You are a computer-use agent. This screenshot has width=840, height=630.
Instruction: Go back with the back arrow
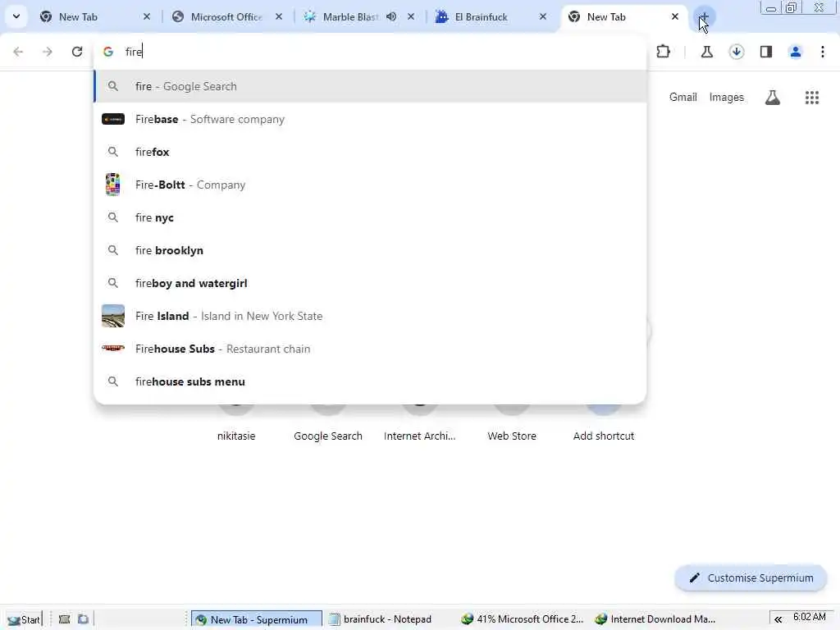tap(18, 52)
